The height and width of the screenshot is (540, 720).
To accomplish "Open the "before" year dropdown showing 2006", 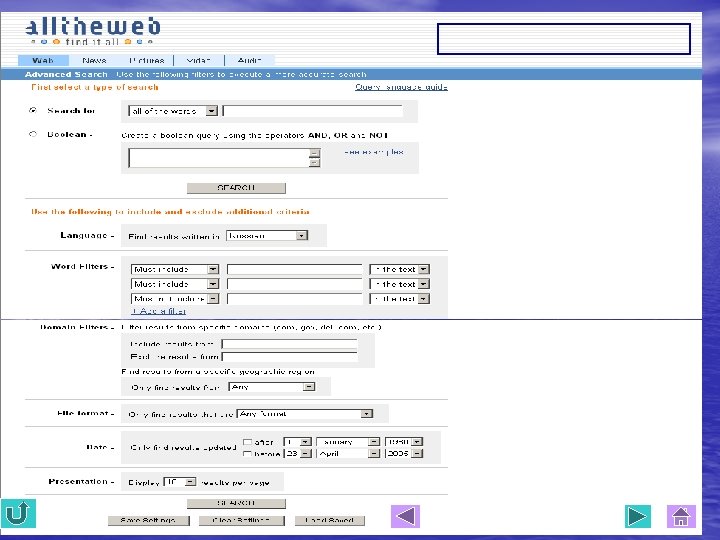I will [404, 454].
